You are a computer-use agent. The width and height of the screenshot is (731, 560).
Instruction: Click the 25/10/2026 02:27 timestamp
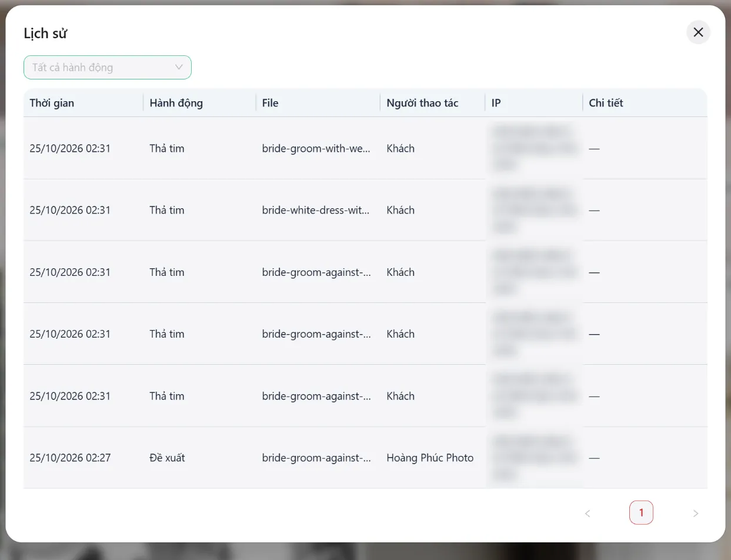70,458
